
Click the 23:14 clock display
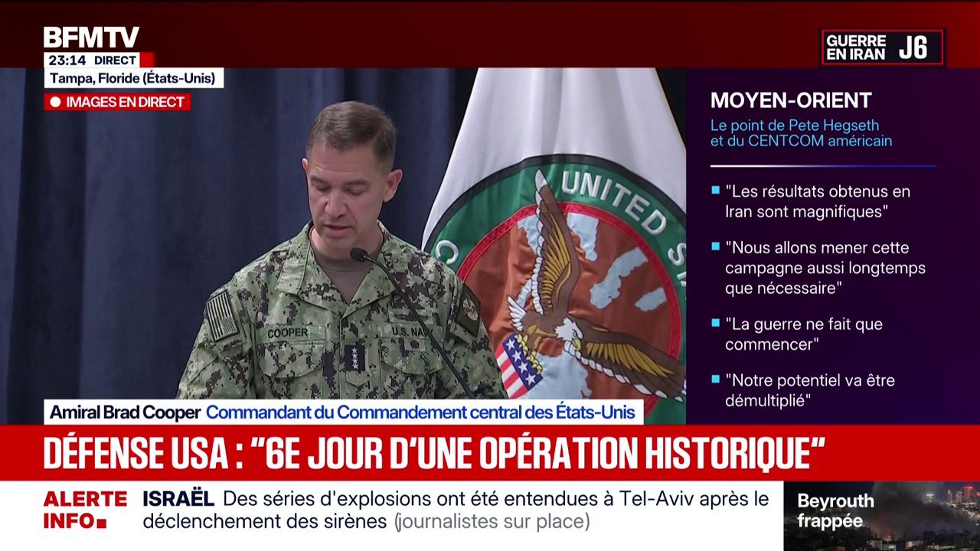pos(67,60)
